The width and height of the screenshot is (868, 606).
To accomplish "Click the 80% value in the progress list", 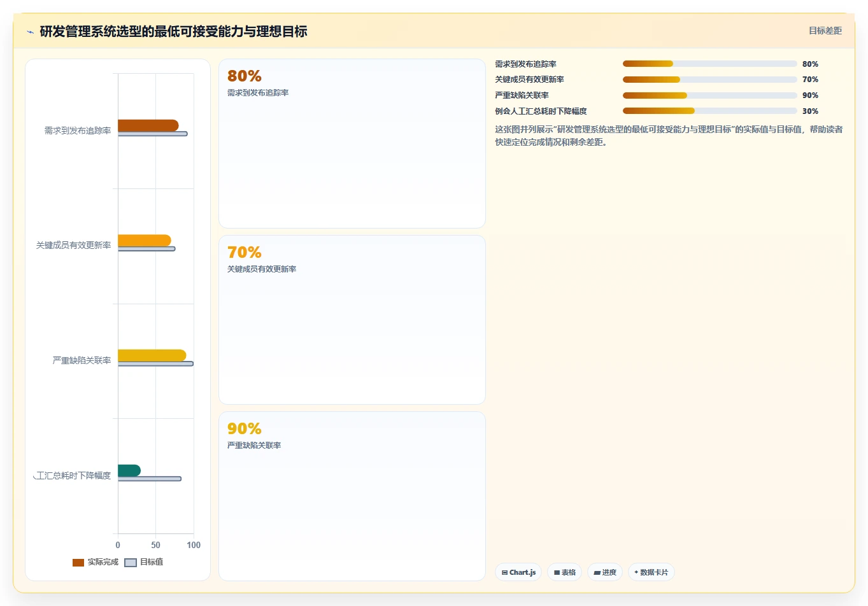I will pos(810,64).
